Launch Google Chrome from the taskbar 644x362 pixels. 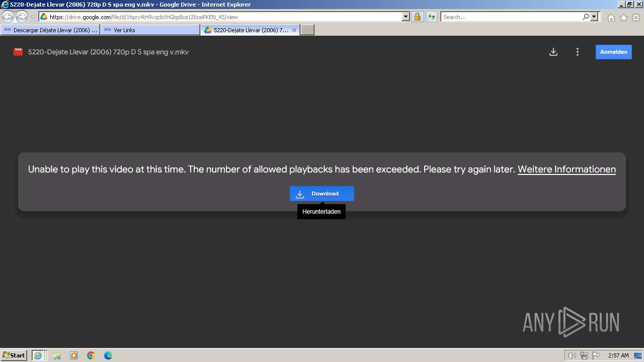[91, 355]
